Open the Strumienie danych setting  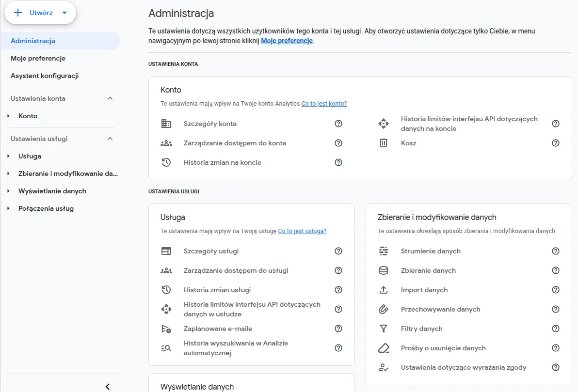431,251
